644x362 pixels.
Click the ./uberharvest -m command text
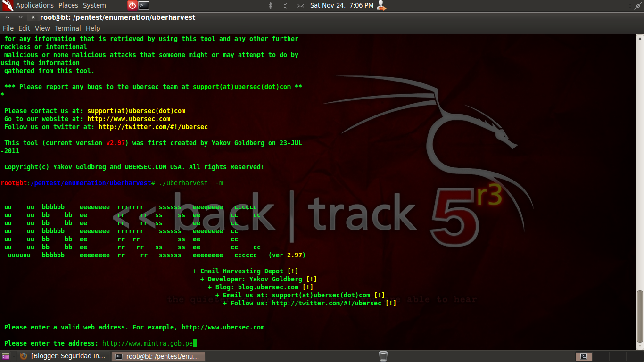point(191,183)
